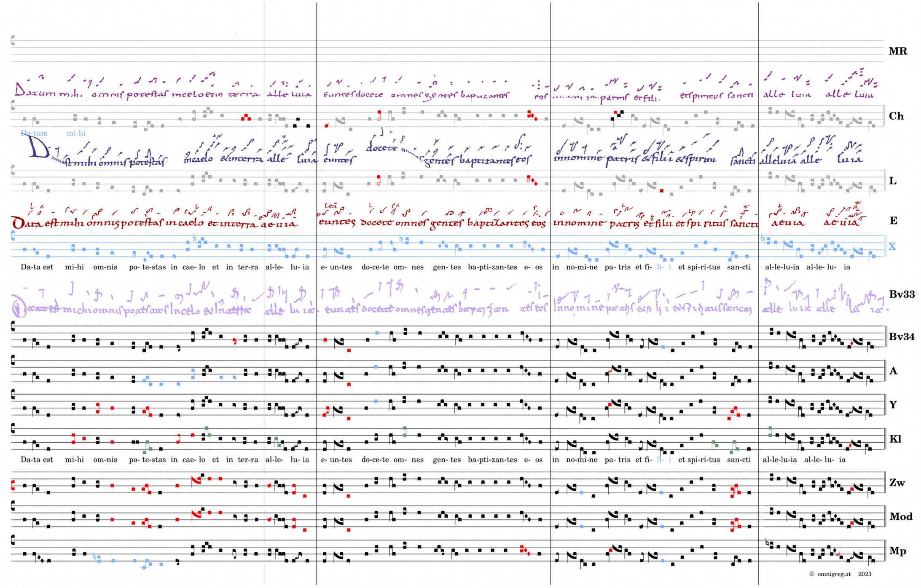Click the MR manuscript label
921x588 pixels.
coord(898,51)
